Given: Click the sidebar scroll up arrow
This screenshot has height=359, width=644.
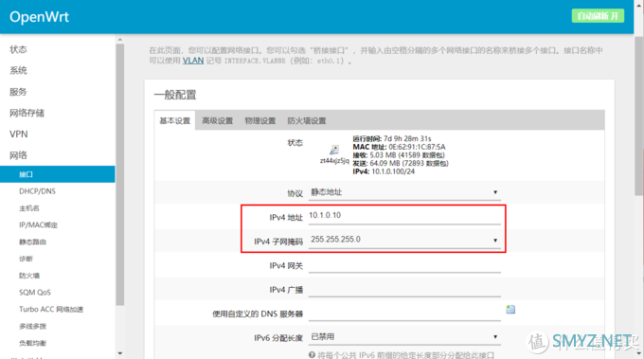Looking at the screenshot, I should [120, 40].
